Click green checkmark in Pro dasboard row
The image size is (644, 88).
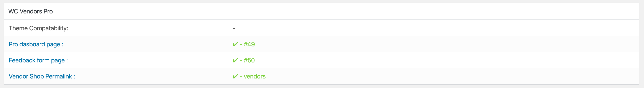[x=235, y=44]
